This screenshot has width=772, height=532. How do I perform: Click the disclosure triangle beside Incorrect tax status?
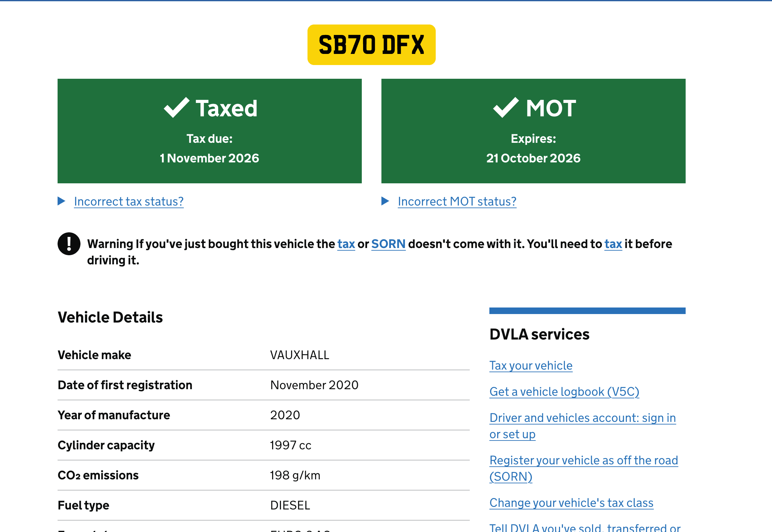(x=62, y=201)
